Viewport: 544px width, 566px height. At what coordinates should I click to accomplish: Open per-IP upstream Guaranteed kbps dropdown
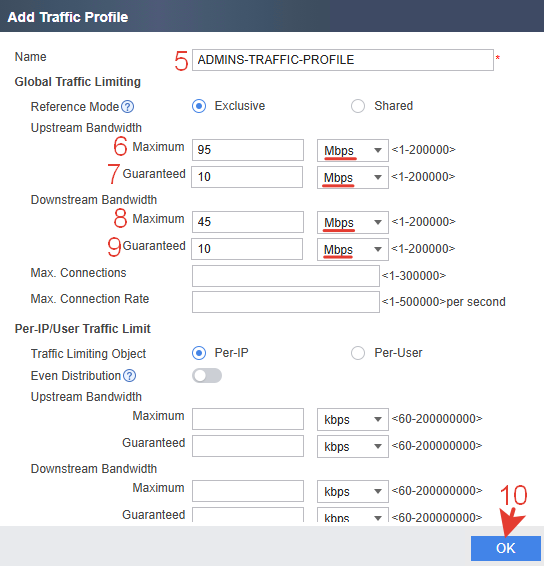point(353,446)
